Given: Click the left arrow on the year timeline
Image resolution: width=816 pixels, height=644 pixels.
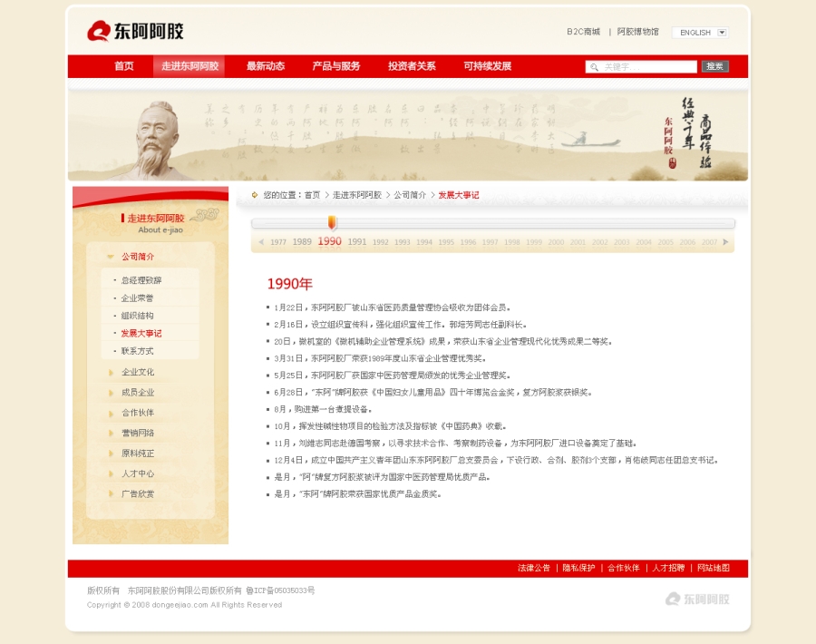Looking at the screenshot, I should [260, 242].
